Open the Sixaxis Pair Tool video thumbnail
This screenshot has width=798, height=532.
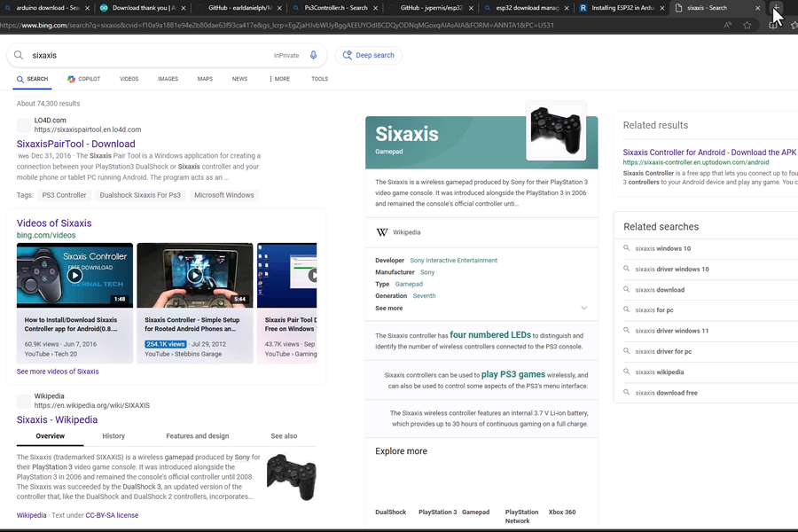(287, 276)
